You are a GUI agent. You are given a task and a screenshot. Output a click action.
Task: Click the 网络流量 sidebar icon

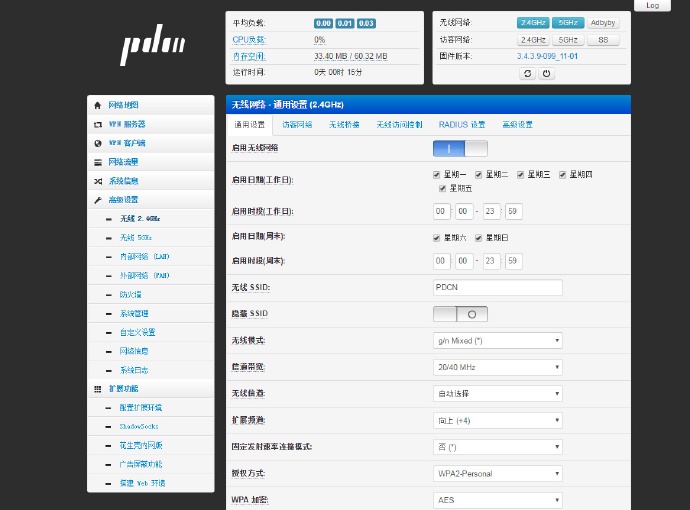[98, 162]
